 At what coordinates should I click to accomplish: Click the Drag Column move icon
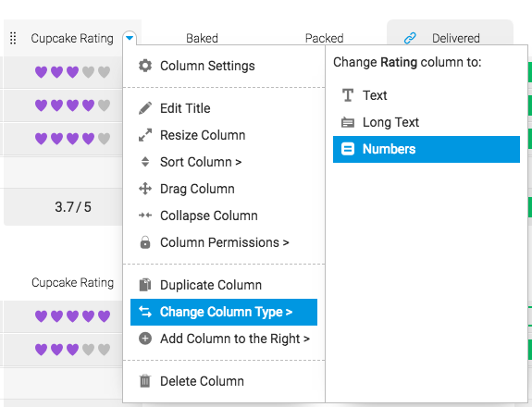(x=145, y=189)
